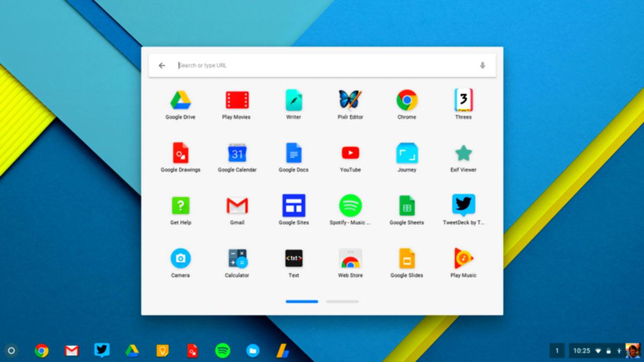Switch to the second launcher page indicator
This screenshot has height=362, width=644.
click(x=342, y=301)
